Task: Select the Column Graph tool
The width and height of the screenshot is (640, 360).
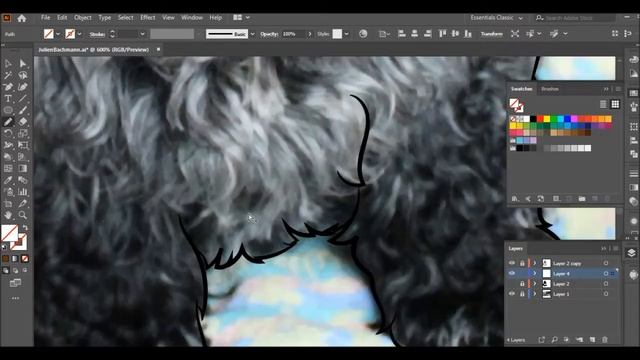Action: coord(23,192)
